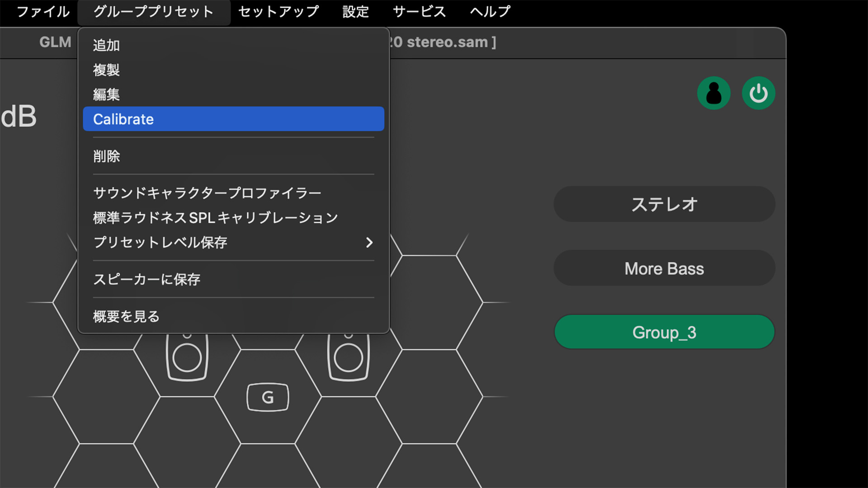Open the セットアップ menu
The image size is (868, 488).
[x=278, y=12]
